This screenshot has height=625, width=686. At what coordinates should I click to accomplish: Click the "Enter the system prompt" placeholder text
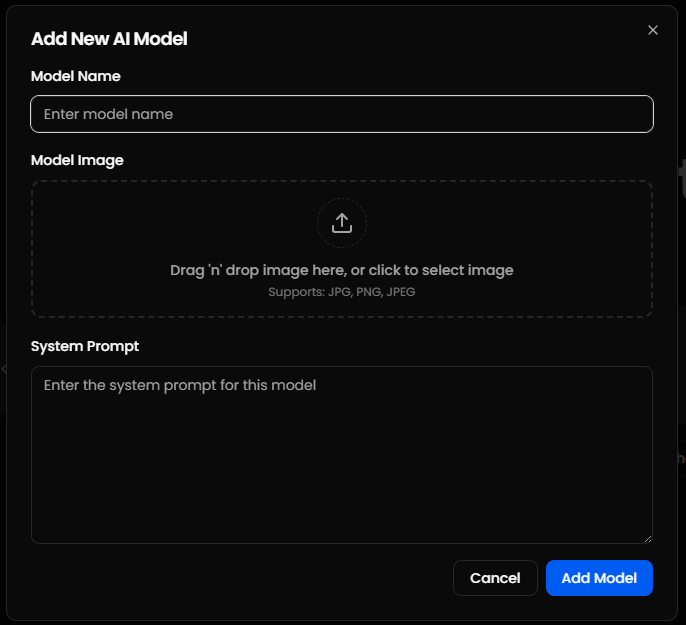180,385
